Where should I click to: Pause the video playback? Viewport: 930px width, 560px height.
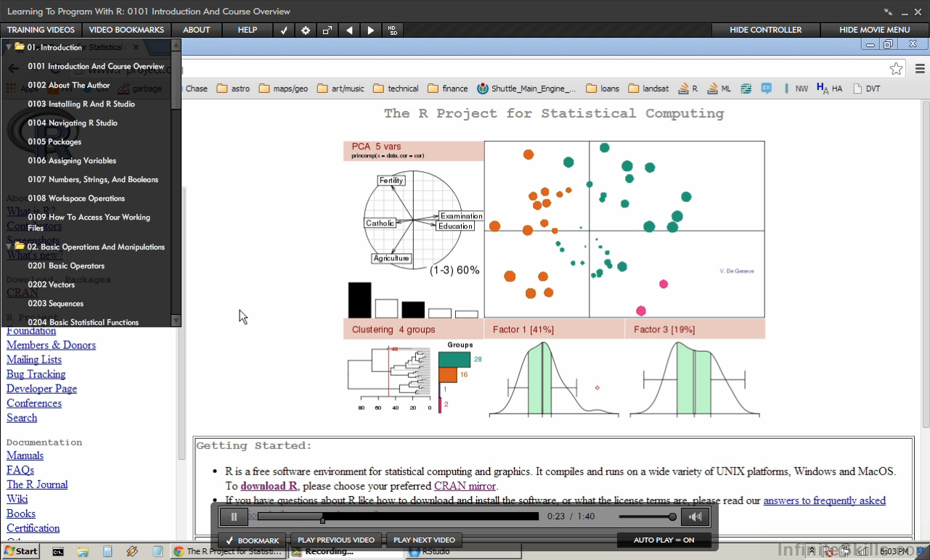point(234,516)
